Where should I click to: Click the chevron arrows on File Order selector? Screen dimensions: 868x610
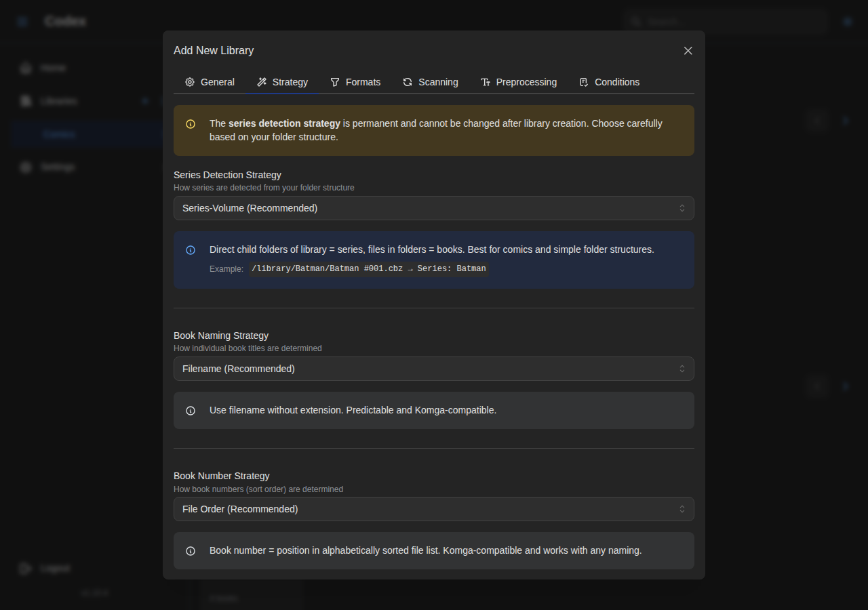tap(682, 509)
